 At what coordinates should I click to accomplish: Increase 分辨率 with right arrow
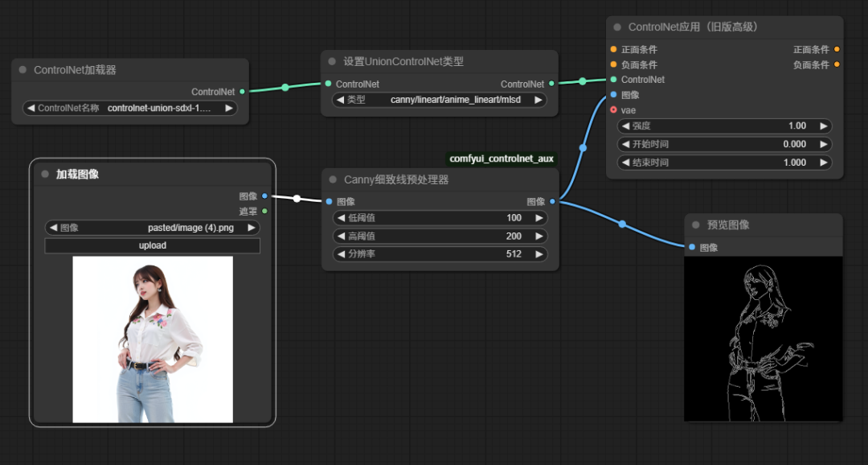pyautogui.click(x=538, y=254)
